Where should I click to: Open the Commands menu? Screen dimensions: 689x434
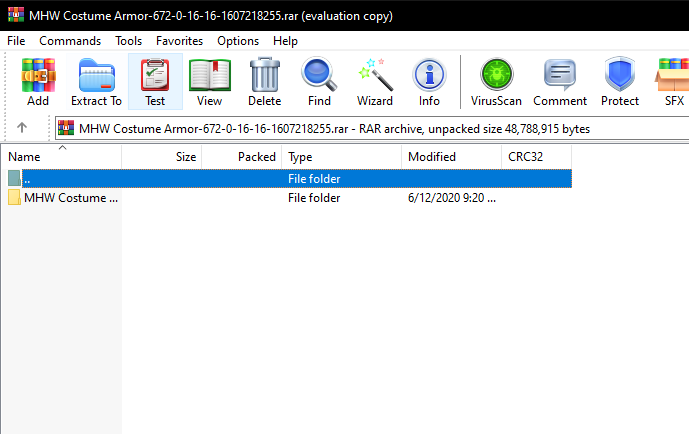(70, 41)
